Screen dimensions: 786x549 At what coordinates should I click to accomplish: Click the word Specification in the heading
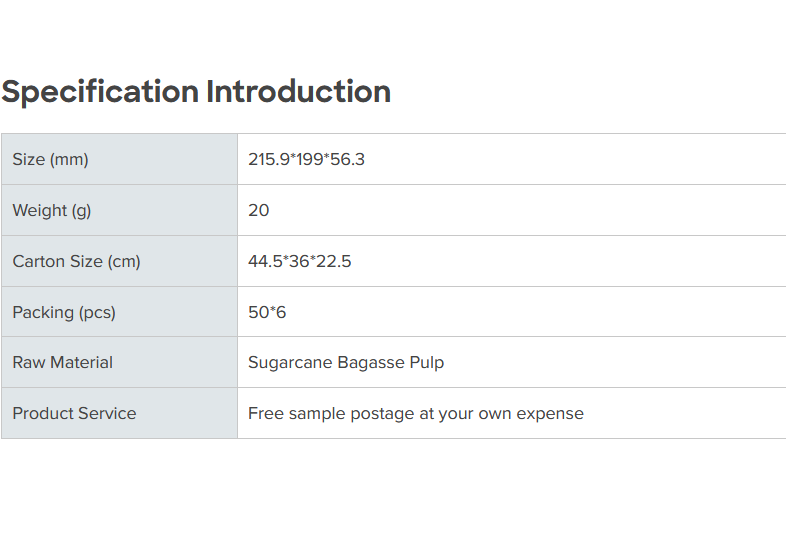tap(100, 92)
